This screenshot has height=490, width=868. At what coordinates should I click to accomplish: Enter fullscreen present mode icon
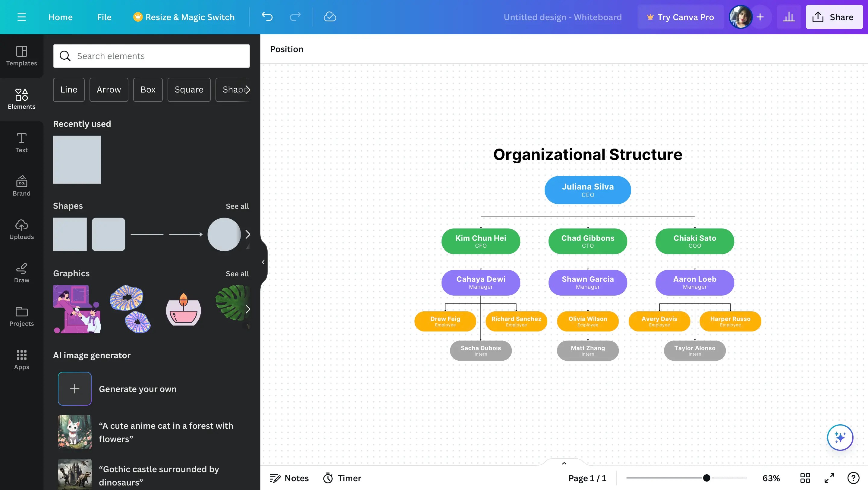829,478
